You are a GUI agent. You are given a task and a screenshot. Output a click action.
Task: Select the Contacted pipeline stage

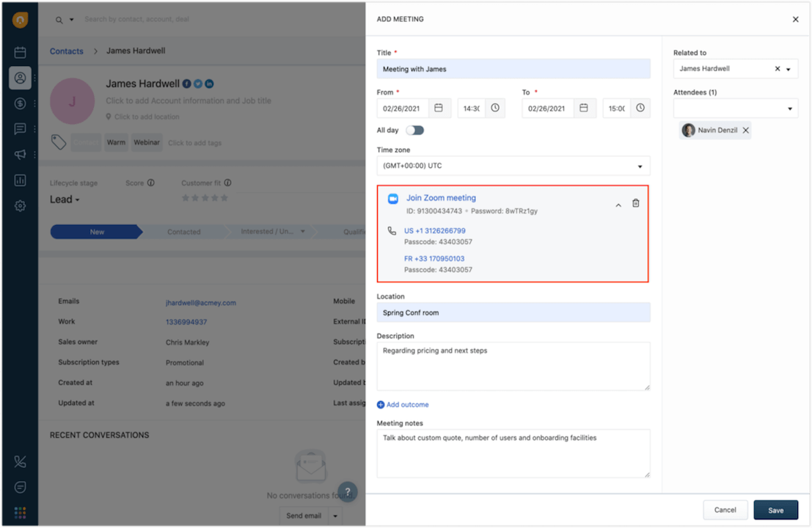[183, 231]
